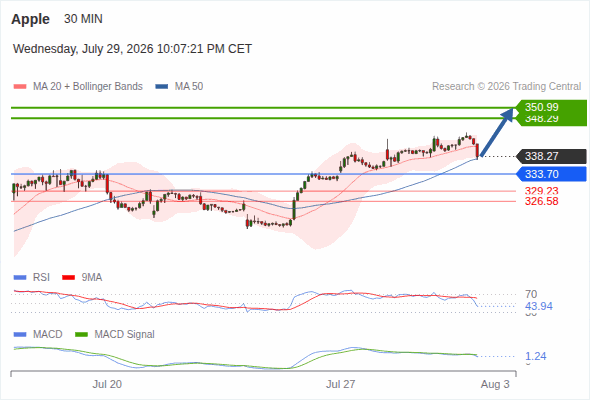Screen dimensions: 590x400
Task: Click the MACD blue legend marker
Action: [20, 335]
